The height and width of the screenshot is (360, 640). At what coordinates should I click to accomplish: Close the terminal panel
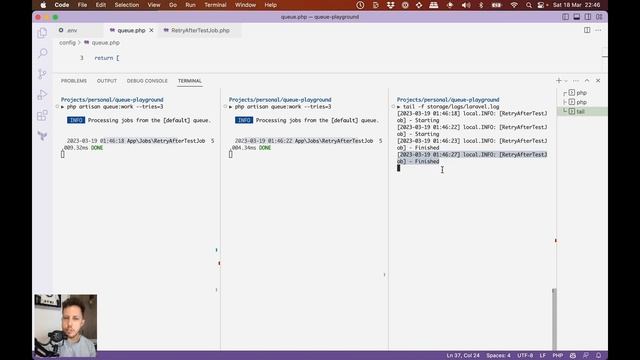[598, 81]
